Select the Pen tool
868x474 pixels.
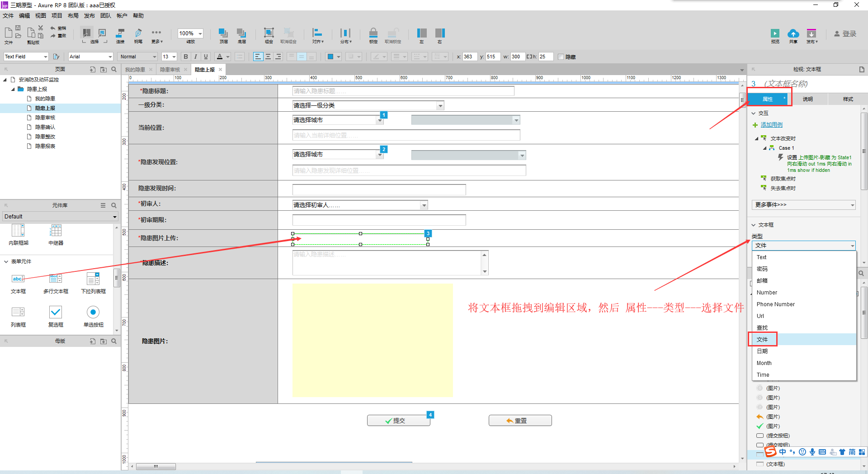(x=138, y=35)
